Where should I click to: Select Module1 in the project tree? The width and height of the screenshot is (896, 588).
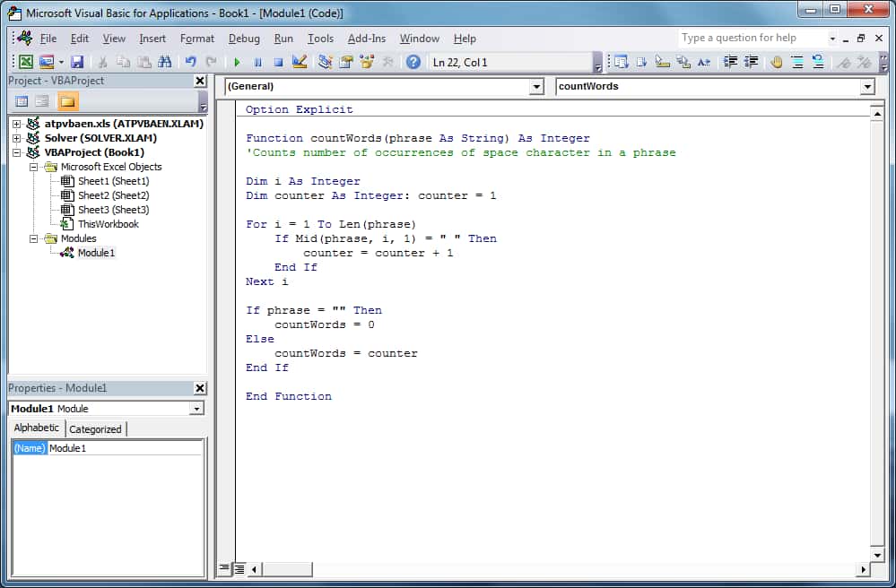(96, 253)
